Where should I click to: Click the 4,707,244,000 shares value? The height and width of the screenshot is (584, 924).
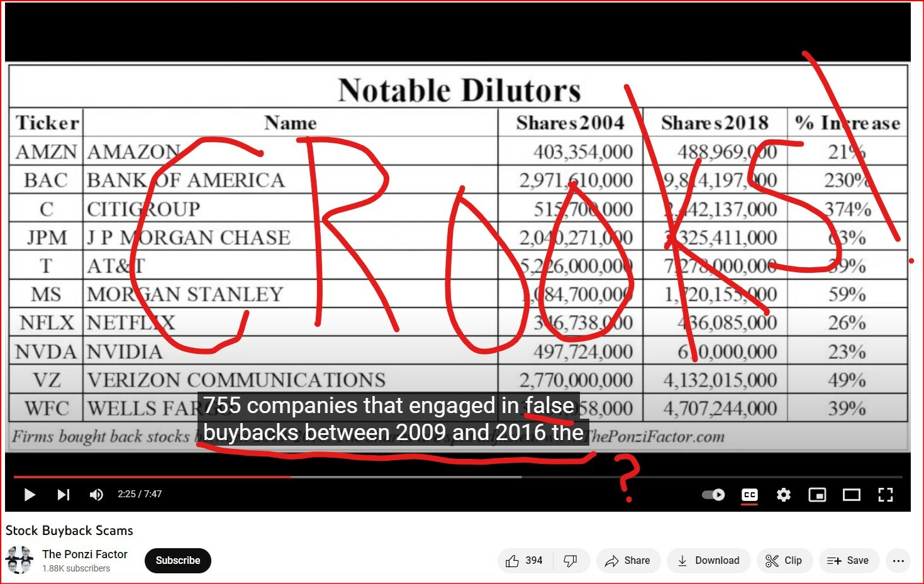(x=720, y=409)
